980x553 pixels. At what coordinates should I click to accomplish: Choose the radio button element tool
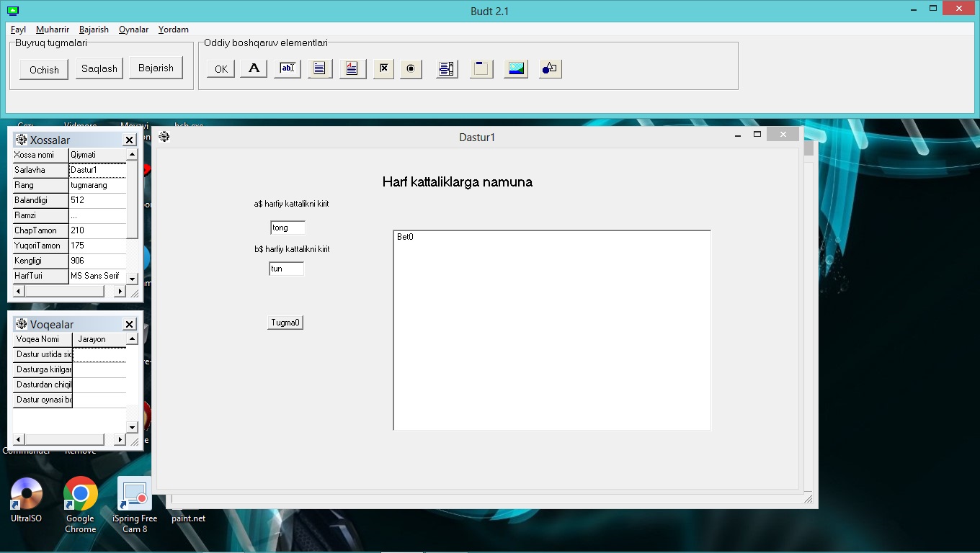[x=411, y=69]
